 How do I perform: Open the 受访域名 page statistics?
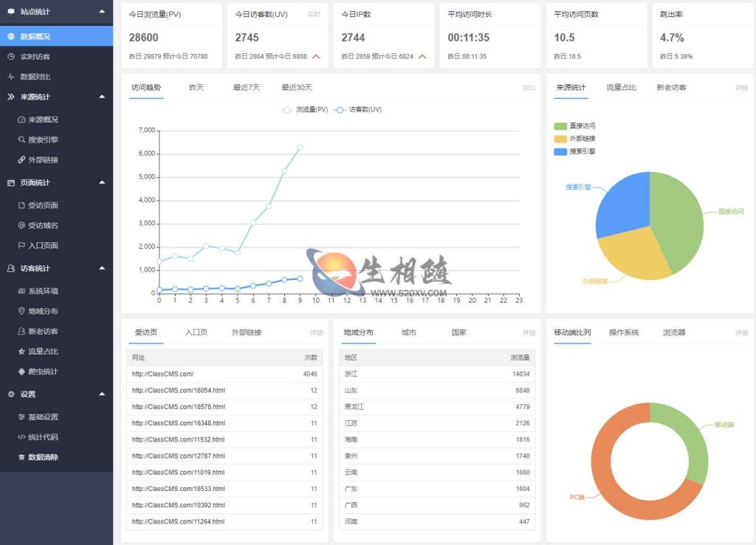(52, 225)
